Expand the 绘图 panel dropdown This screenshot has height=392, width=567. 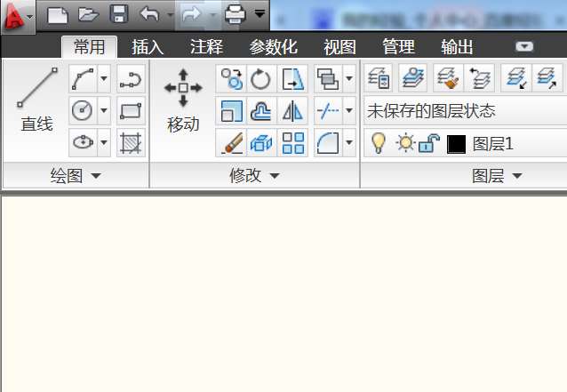76,176
